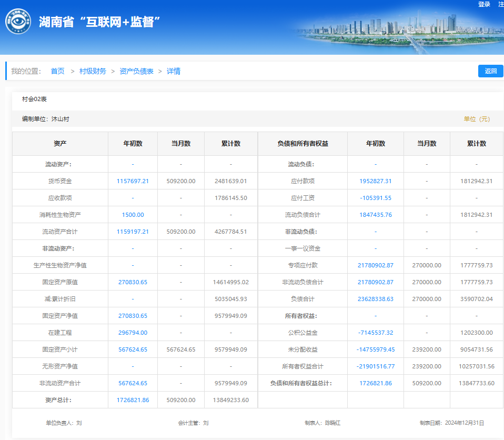Click 消耗性生物资产 opening value 1500.00
Viewport: 504px width, 440px height.
133,215
